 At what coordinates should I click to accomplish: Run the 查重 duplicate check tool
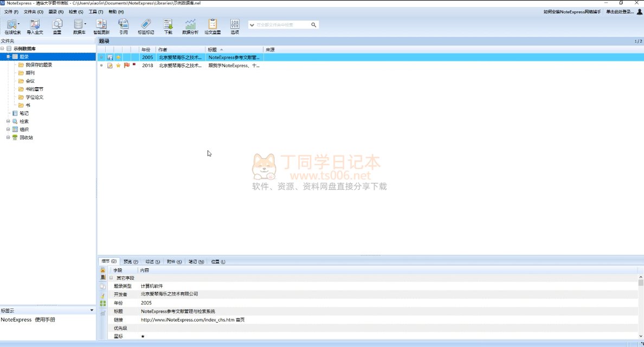[x=57, y=26]
